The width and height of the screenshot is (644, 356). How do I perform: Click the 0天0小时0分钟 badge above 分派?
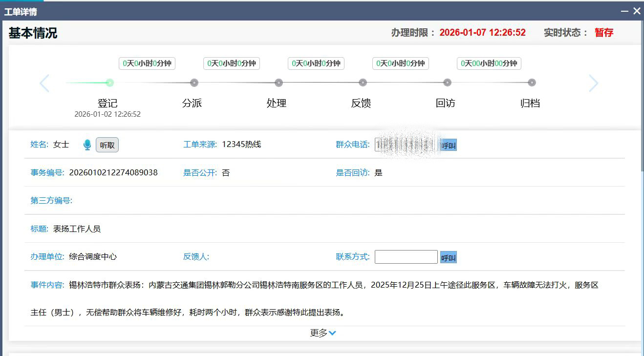pyautogui.click(x=147, y=63)
